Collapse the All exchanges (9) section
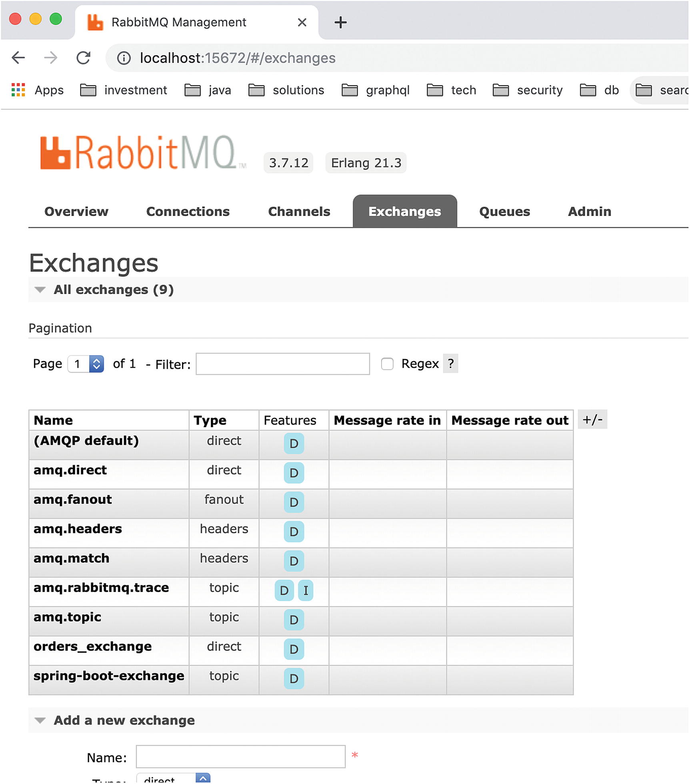Screen dimensions: 690x784 click(114, 290)
